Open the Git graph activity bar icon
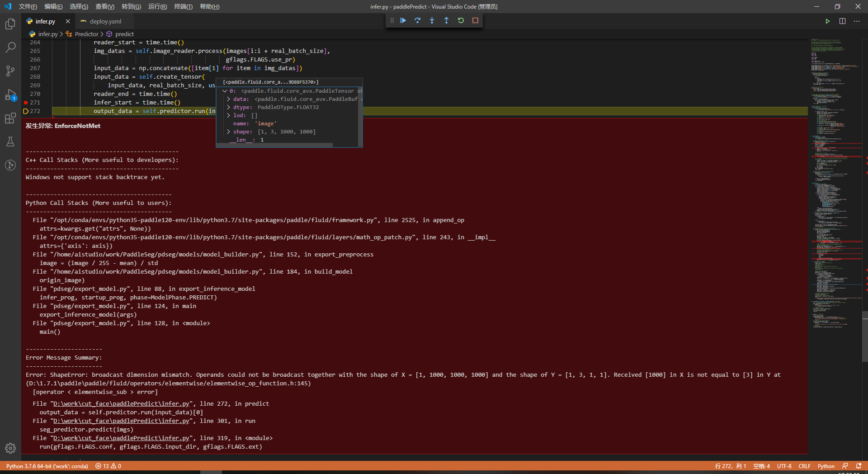868x474 pixels. [10, 165]
